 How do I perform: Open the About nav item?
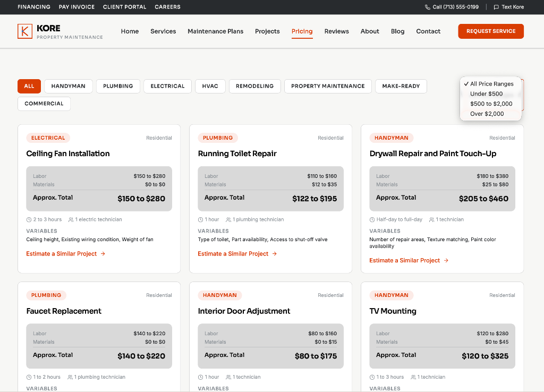[x=370, y=31]
